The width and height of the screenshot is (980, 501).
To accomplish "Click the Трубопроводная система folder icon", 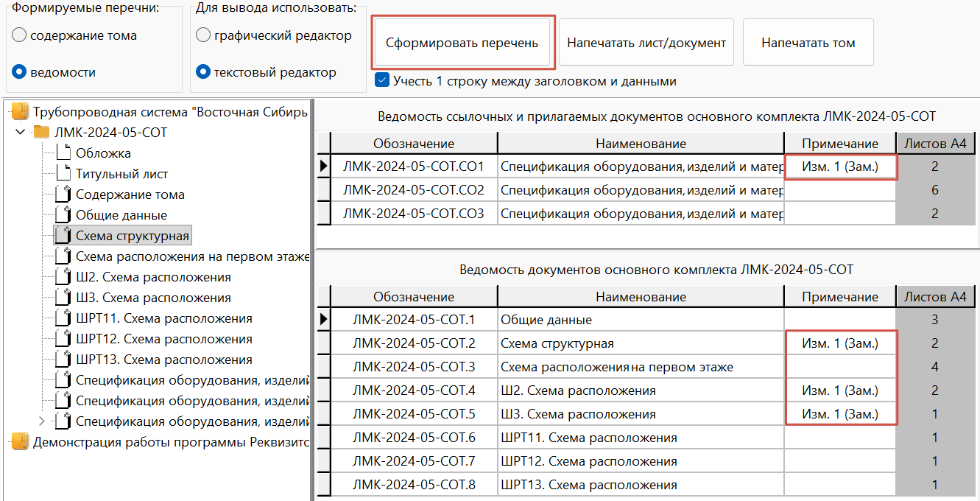I will [x=20, y=112].
